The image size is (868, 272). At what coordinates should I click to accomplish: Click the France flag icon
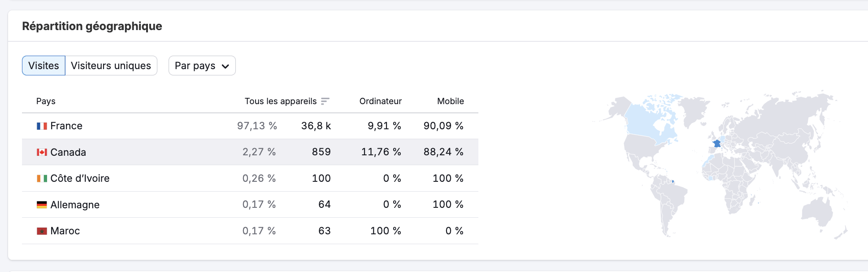point(42,126)
